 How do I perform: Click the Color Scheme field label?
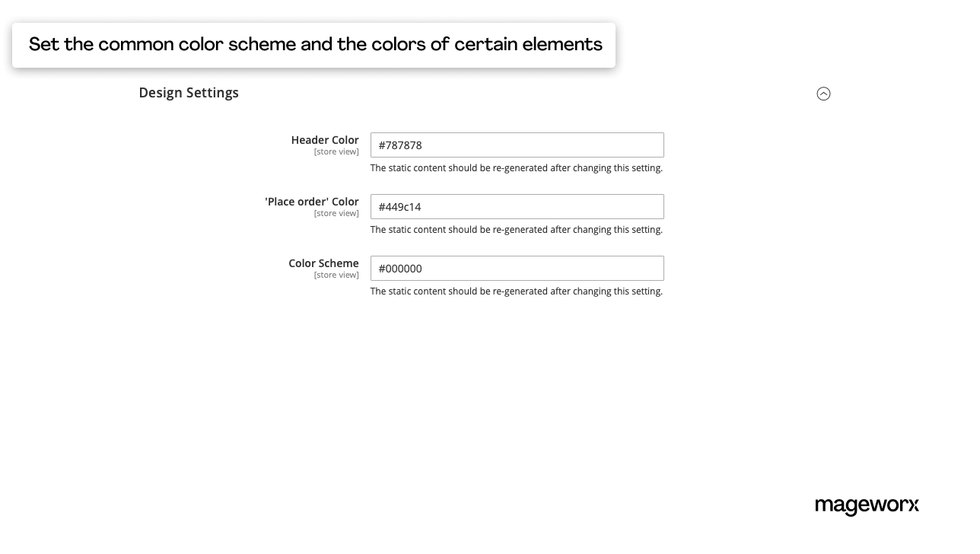tap(323, 263)
